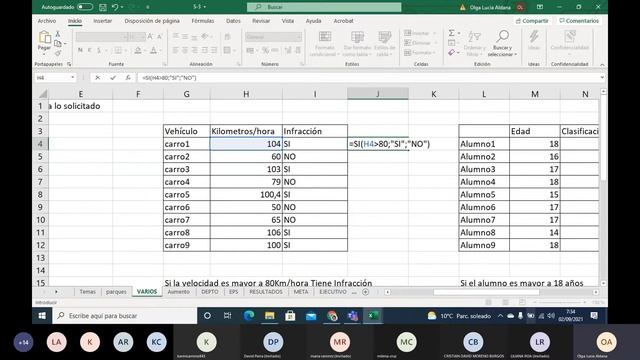Click the Formato condicional icon

[325, 37]
